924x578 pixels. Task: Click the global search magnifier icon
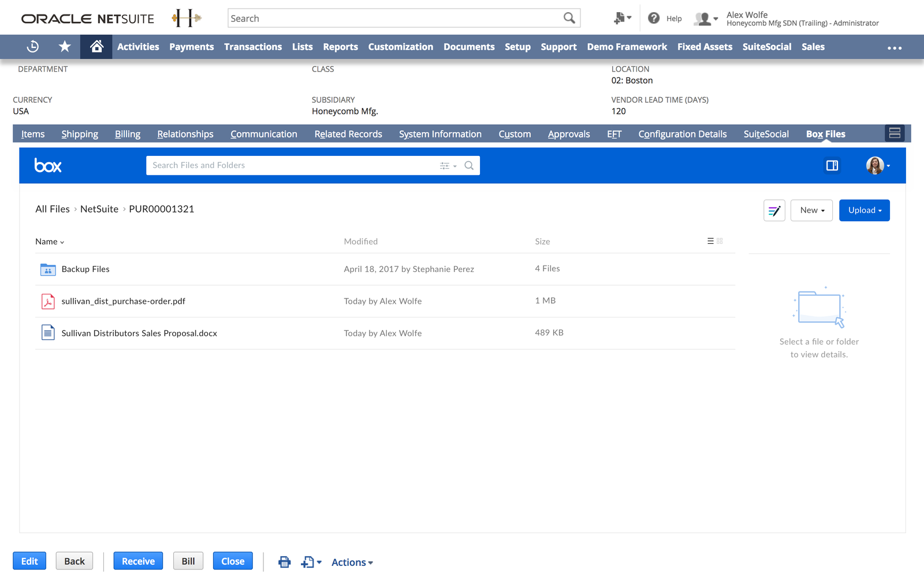569,18
